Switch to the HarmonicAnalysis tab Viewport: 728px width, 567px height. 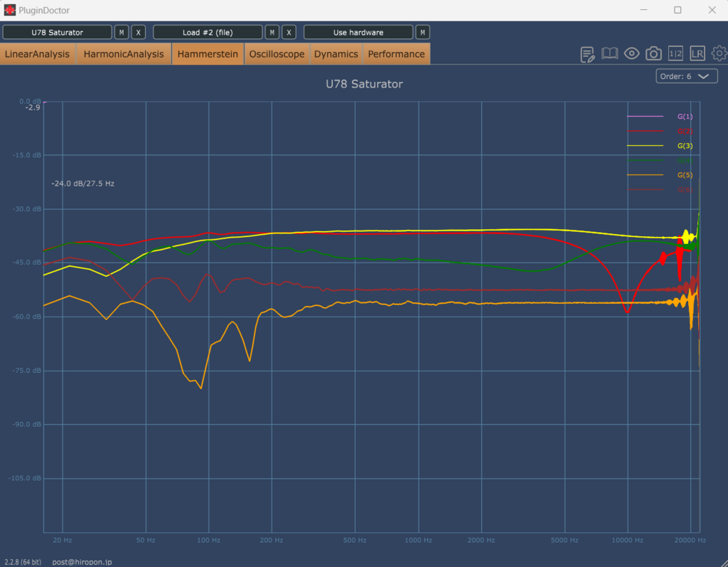(124, 54)
